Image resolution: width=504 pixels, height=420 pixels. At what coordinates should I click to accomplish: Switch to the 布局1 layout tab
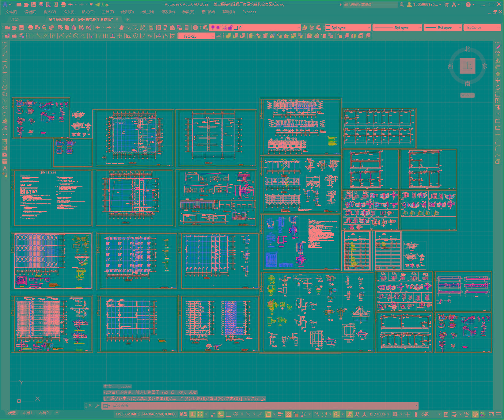pos(27,413)
